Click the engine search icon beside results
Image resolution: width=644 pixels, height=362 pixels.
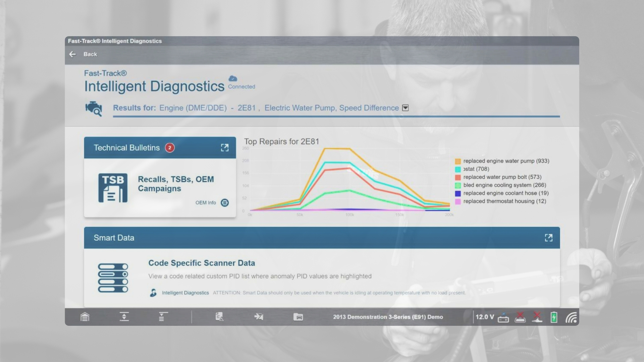tap(94, 109)
